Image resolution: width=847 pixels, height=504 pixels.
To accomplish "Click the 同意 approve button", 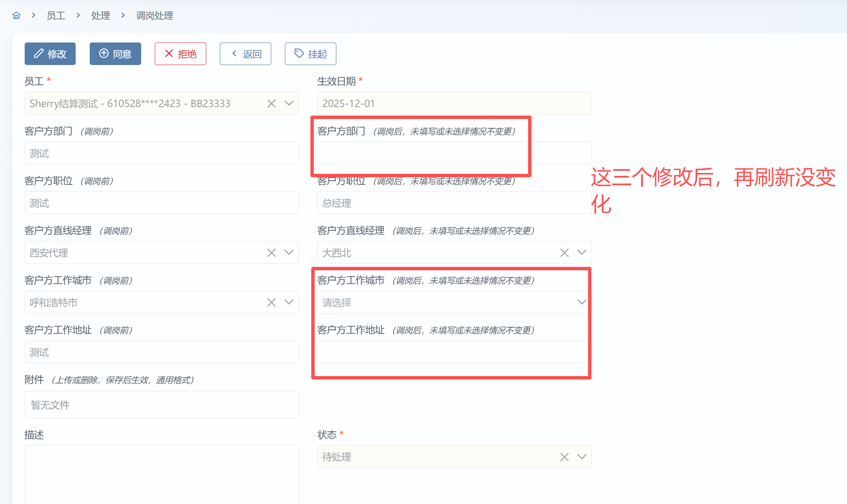I will click(x=115, y=54).
